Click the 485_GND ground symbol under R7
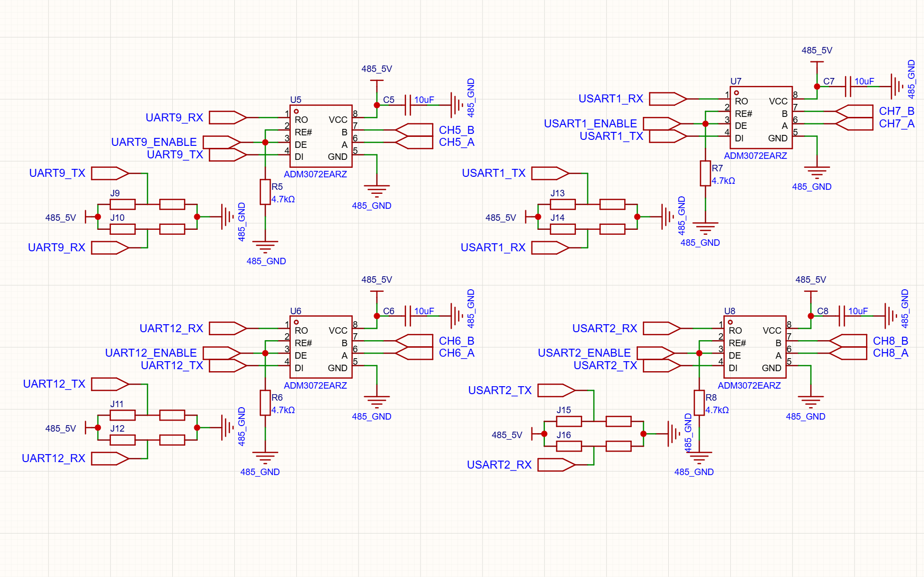The width and height of the screenshot is (924, 577). click(x=705, y=229)
